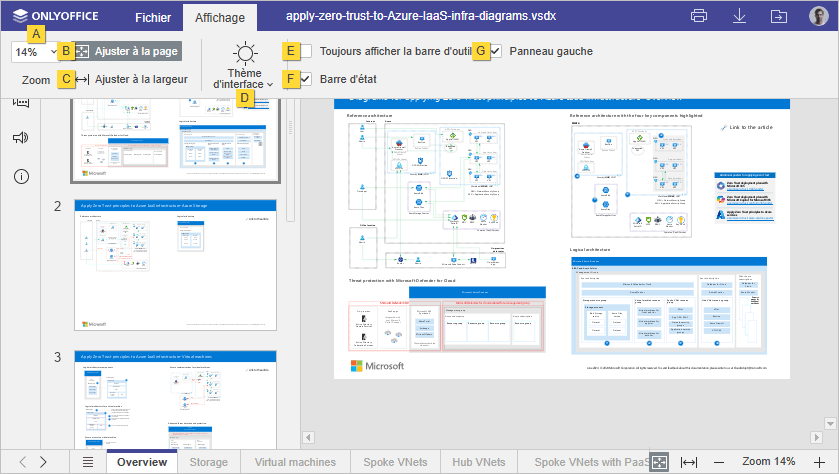The image size is (839, 474).
Task: Switch to the Virtual machines sheet tab
Action: pos(295,462)
